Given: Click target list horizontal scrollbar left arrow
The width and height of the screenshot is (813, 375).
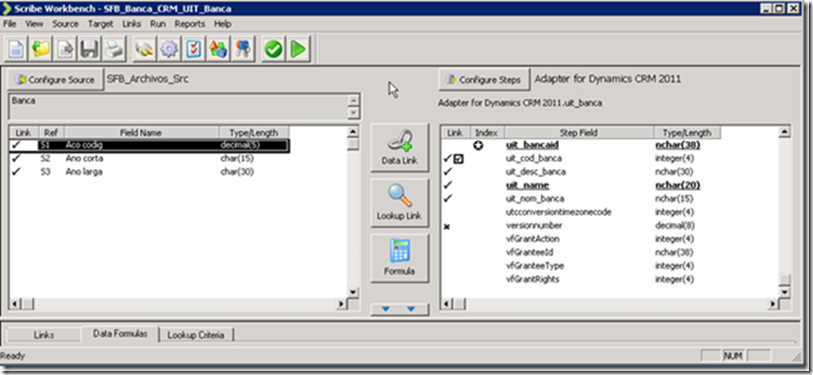Looking at the screenshot, I should (446, 304).
